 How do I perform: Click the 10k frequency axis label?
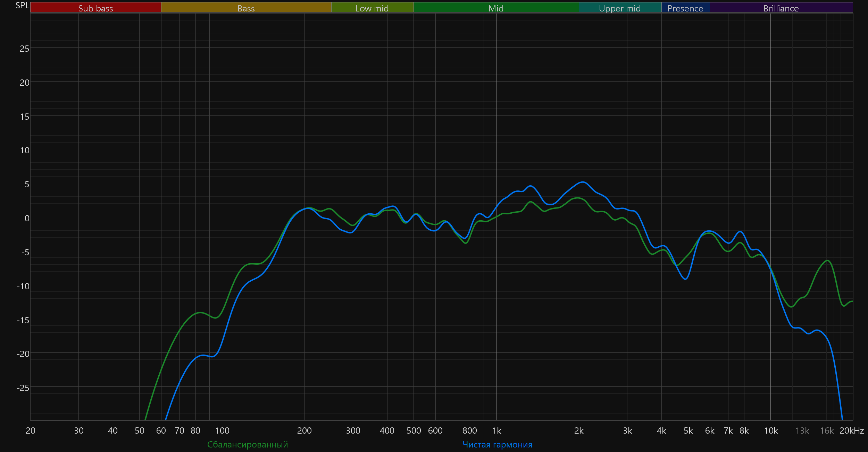coord(771,430)
